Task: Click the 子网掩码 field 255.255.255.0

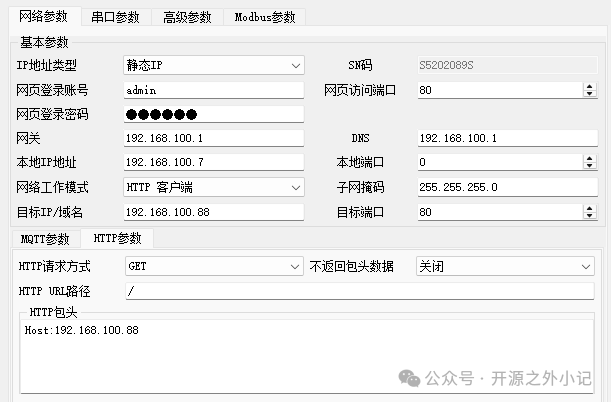Action: coord(508,187)
